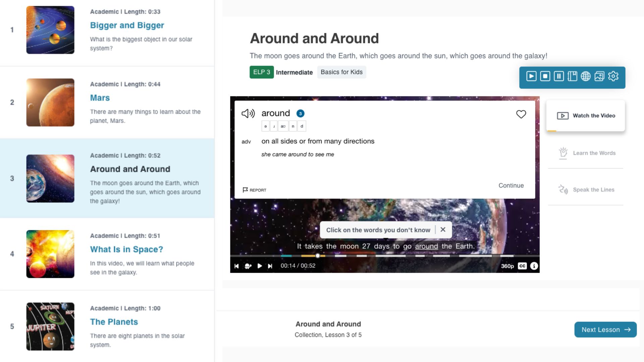Dismiss the tooltip close button X

[x=443, y=229]
